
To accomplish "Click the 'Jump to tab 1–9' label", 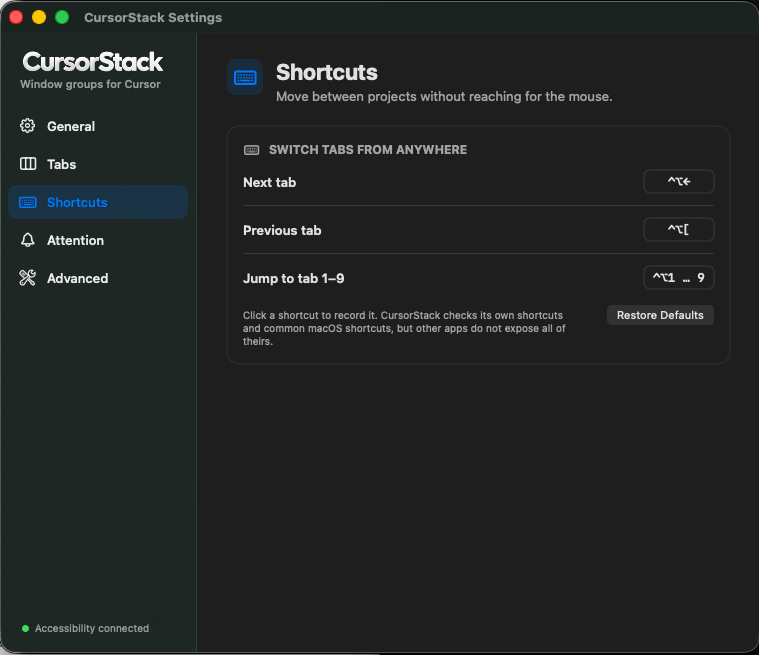I will coord(293,278).
